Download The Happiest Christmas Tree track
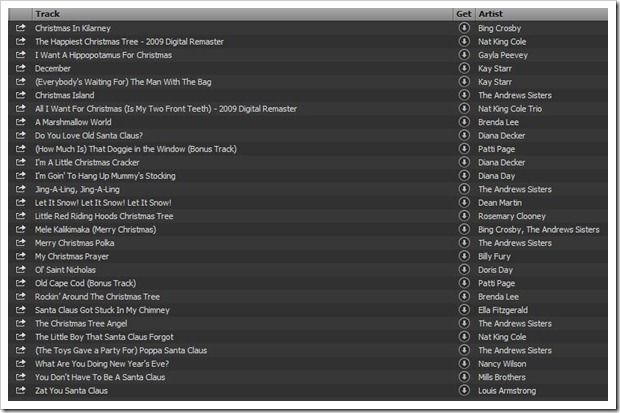The image size is (620, 413). pos(464,41)
